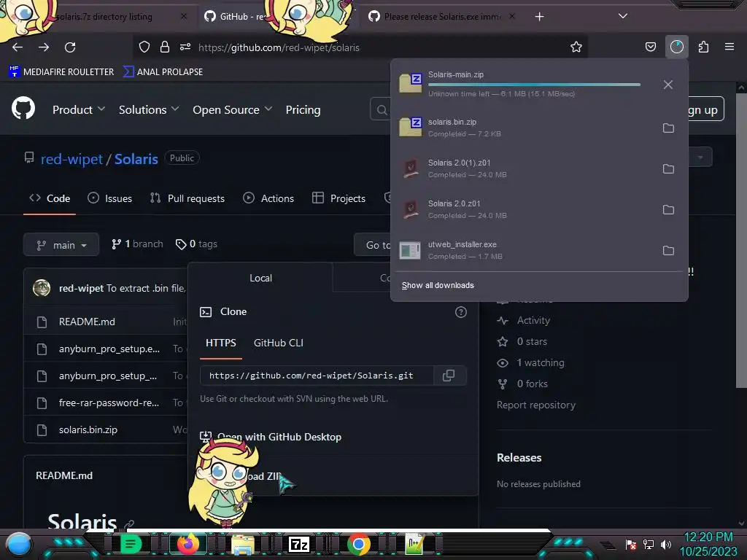Viewport: 747px width, 560px height.
Task: Click Report repository
Action: point(536,405)
